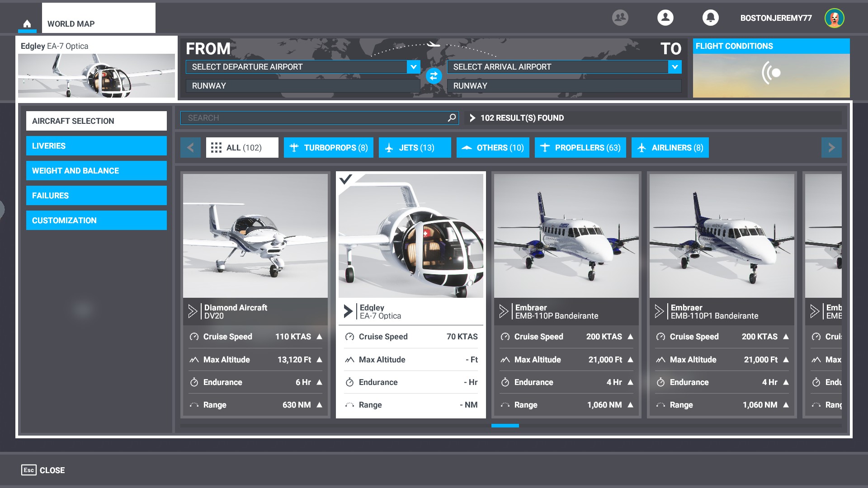Open Weight and Balance settings
This screenshot has height=488, width=868.
(x=96, y=171)
